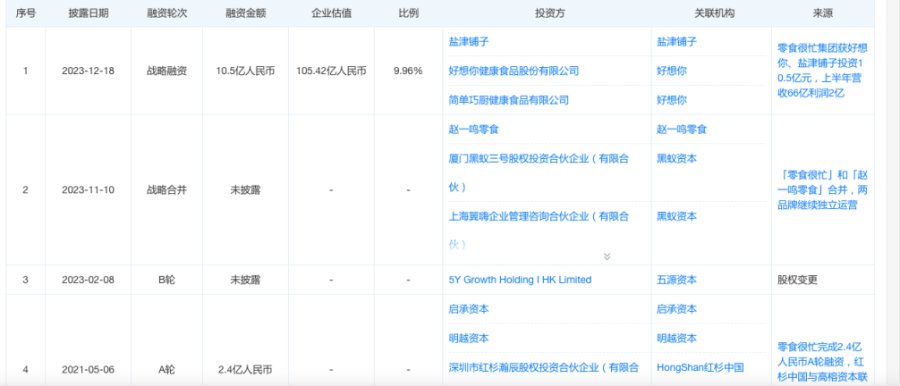This screenshot has height=386, width=900.
Task: Open 好想你健康食品股份有限公司 investor link
Action: point(513,71)
